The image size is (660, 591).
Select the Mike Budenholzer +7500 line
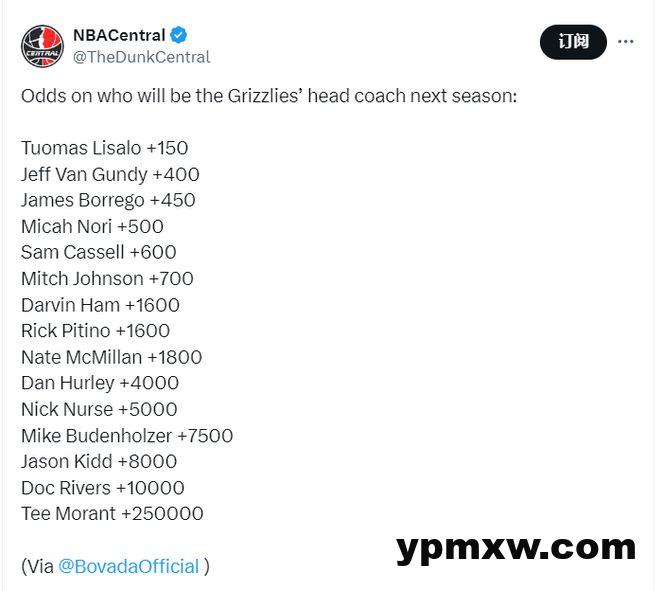tap(127, 435)
